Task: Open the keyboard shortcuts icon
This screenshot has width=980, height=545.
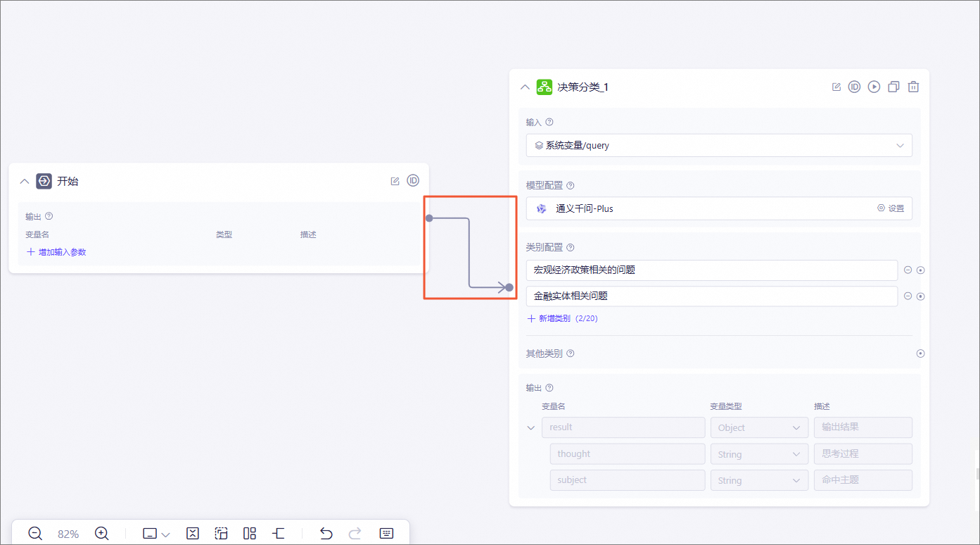Action: [386, 534]
